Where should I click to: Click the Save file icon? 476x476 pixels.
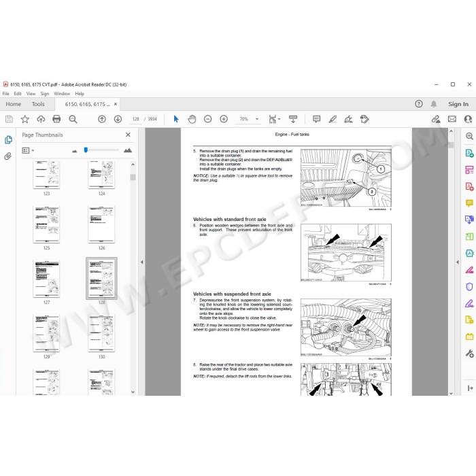pyautogui.click(x=9, y=119)
